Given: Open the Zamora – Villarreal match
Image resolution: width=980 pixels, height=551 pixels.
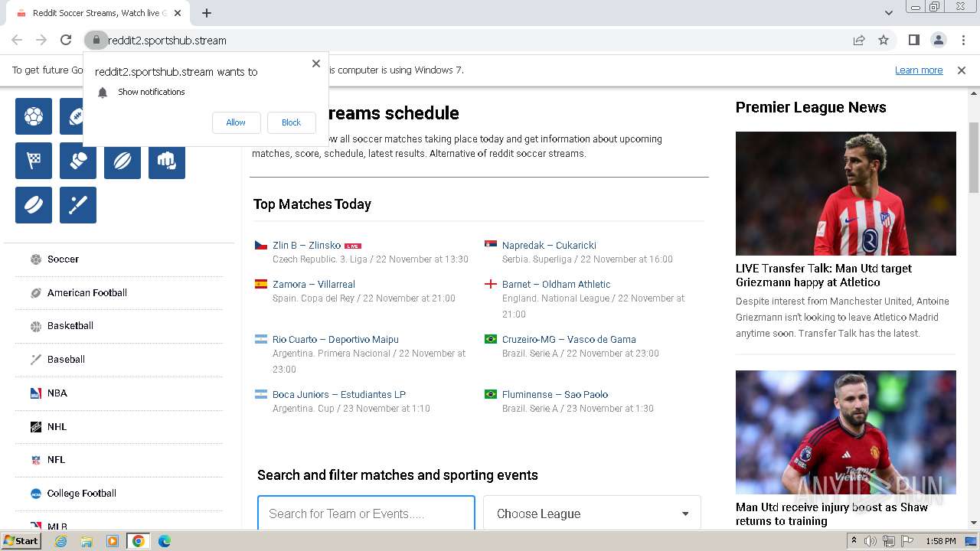Looking at the screenshot, I should [314, 284].
